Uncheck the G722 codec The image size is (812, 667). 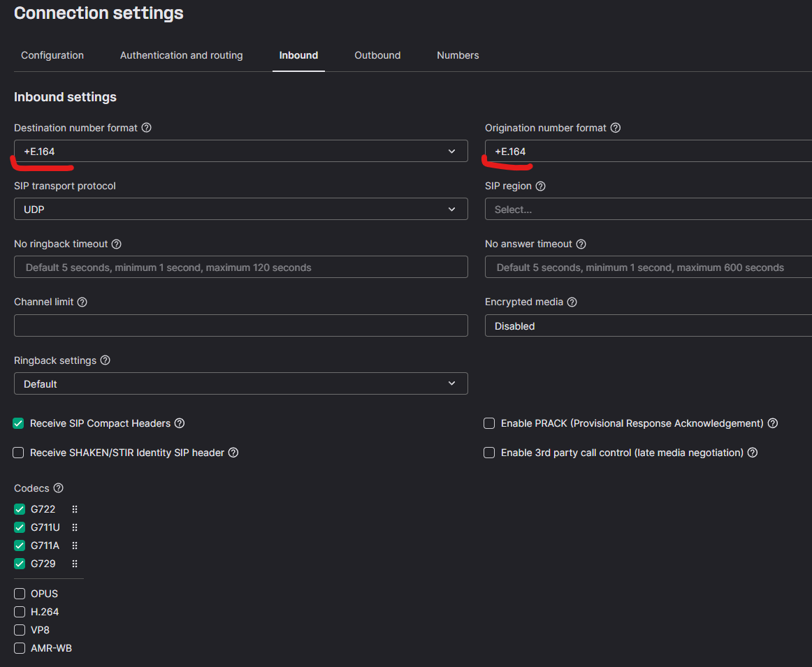(20, 509)
